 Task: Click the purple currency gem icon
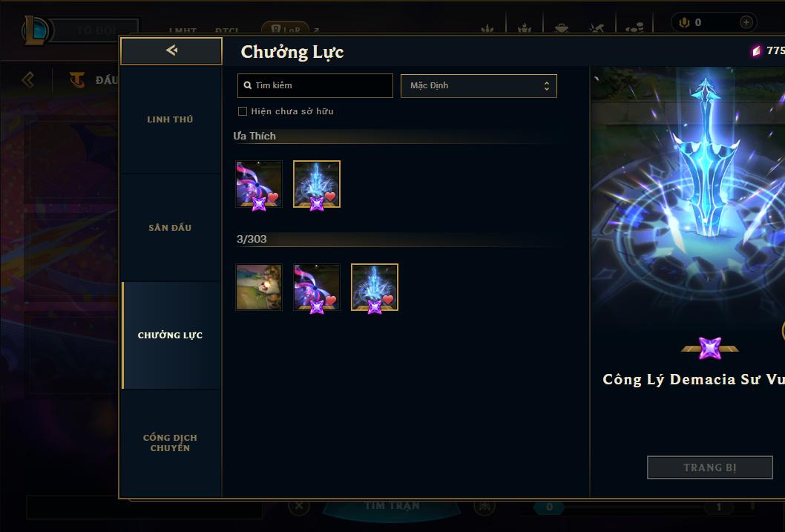(756, 50)
